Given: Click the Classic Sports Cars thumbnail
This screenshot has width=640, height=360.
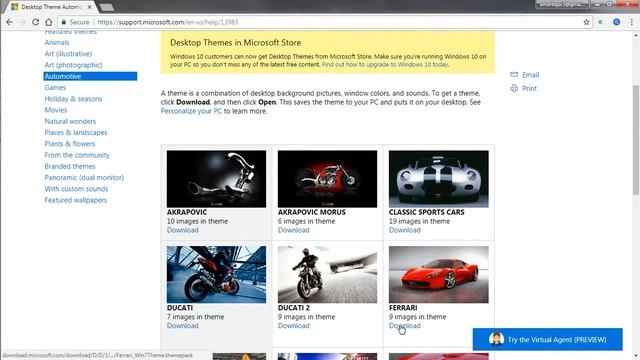Looking at the screenshot, I should [x=438, y=179].
